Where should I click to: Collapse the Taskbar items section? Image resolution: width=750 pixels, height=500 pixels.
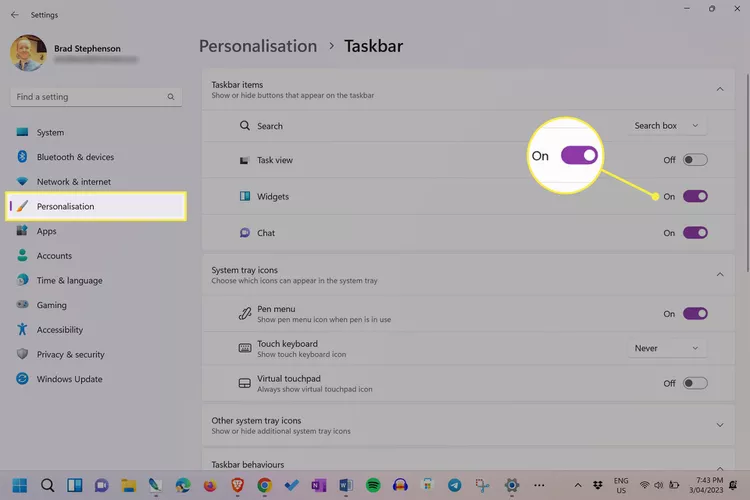pos(720,89)
